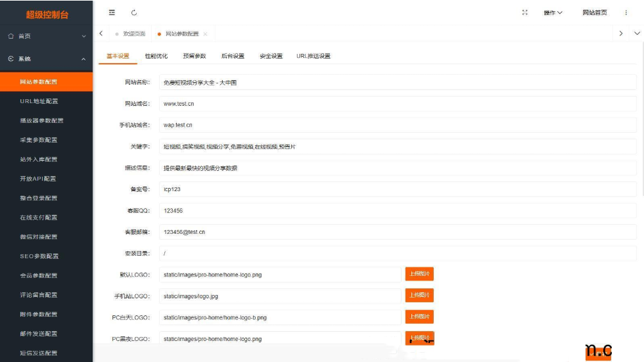Select the 安全设置 tab

[x=271, y=56]
